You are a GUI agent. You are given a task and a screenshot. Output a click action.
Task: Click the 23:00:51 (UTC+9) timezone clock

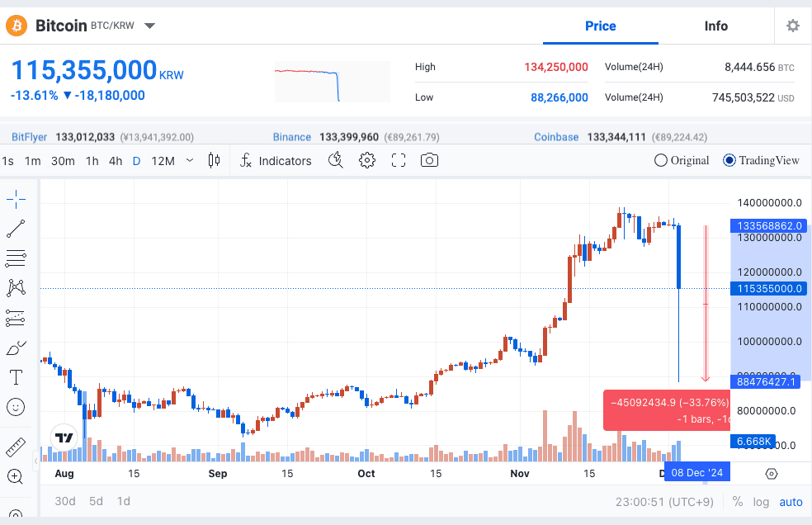click(x=664, y=502)
